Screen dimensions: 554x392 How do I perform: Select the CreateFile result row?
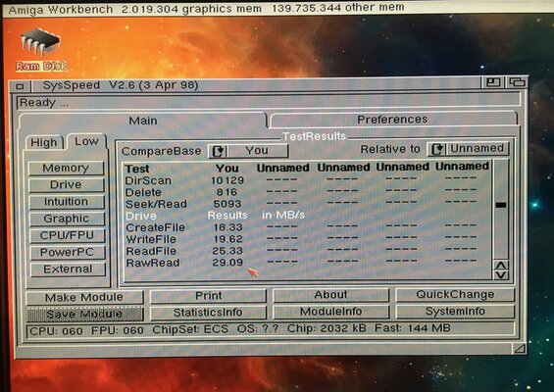click(x=307, y=227)
